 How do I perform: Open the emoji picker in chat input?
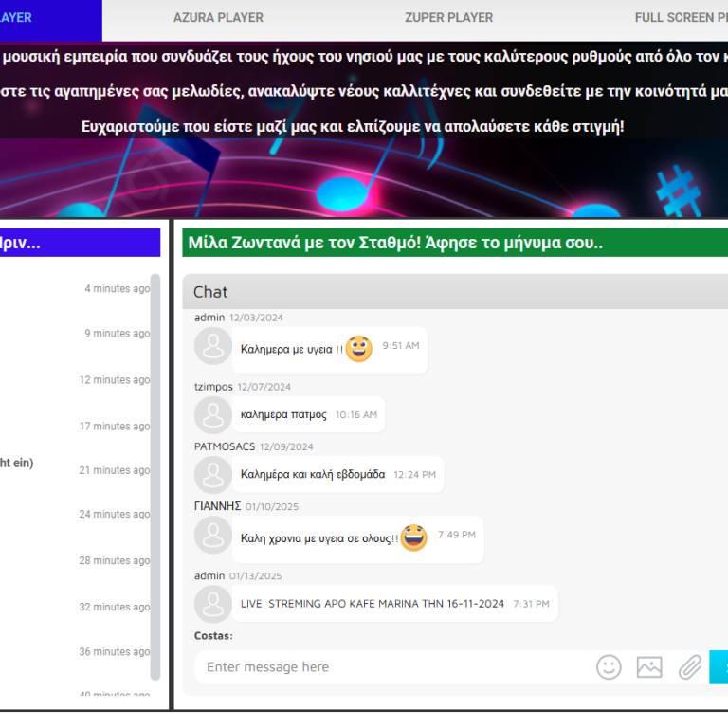click(x=609, y=666)
